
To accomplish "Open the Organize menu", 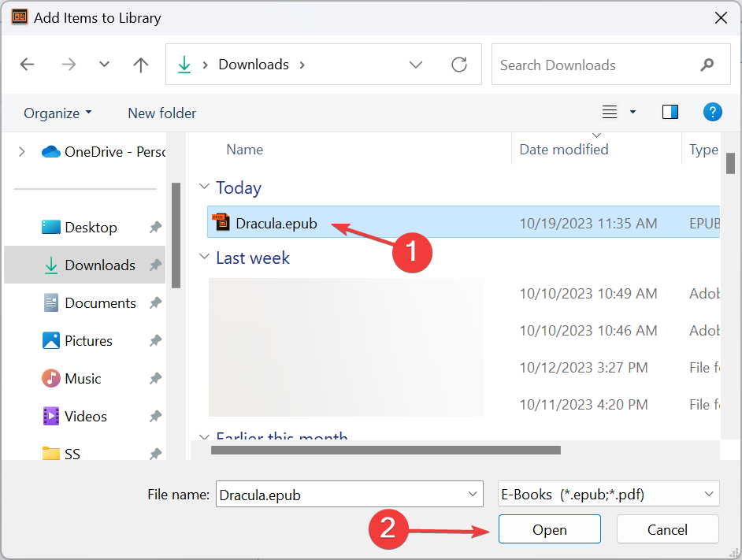I will [x=58, y=113].
